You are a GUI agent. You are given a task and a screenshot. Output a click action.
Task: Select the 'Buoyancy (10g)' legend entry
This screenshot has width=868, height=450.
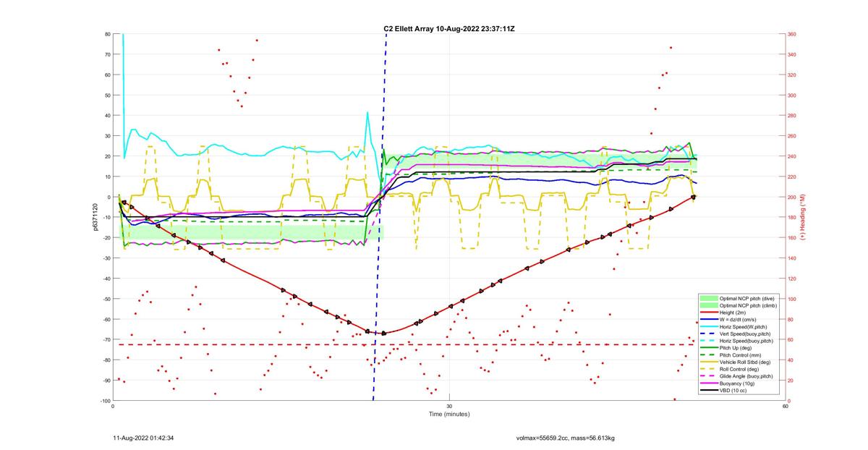coord(737,383)
